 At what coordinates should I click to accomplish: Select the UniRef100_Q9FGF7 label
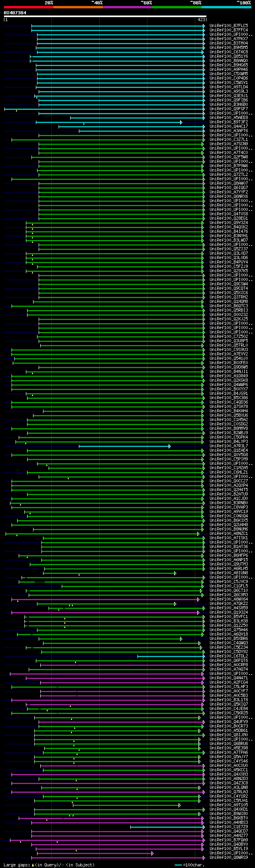[x=229, y=109]
